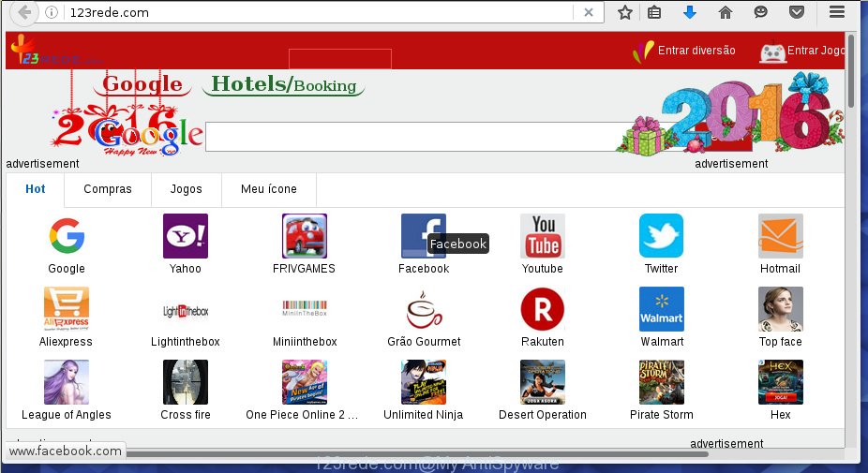The width and height of the screenshot is (868, 473).
Task: Launch the Cross fire game thumbnail
Action: point(186,382)
